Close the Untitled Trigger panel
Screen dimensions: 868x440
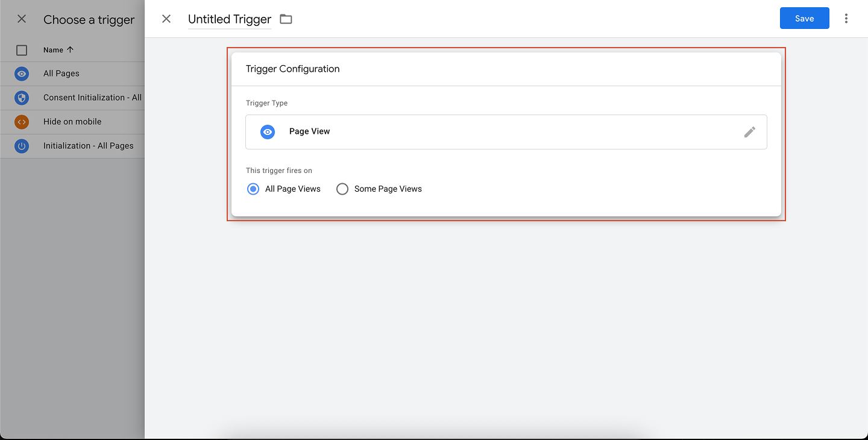[x=166, y=19]
